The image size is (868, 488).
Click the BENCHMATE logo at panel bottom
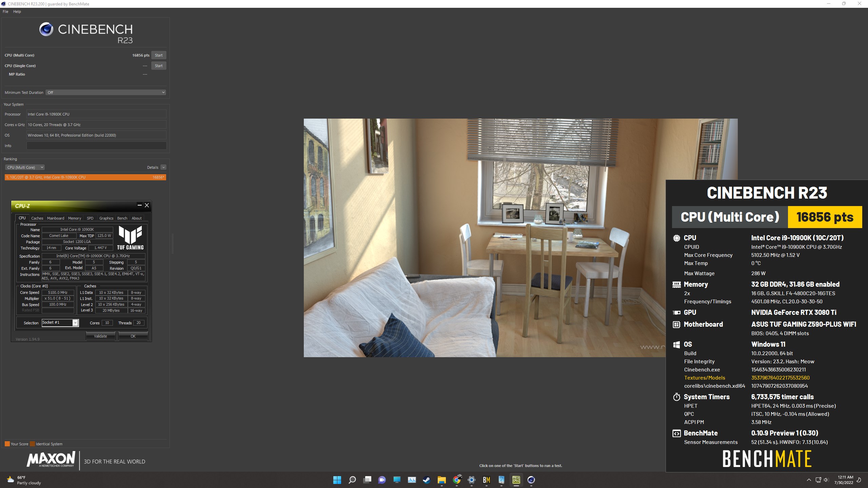(767, 459)
